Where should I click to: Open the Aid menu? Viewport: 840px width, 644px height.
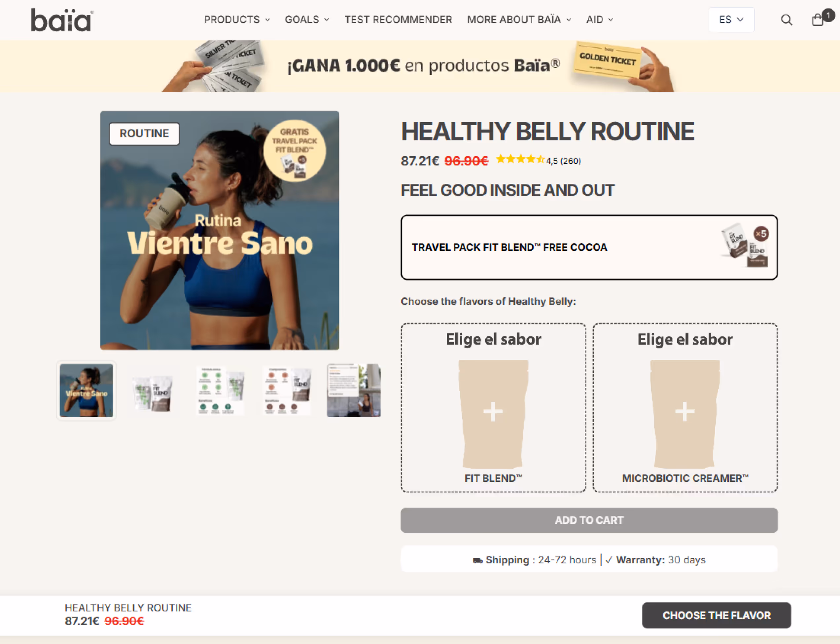coord(599,19)
